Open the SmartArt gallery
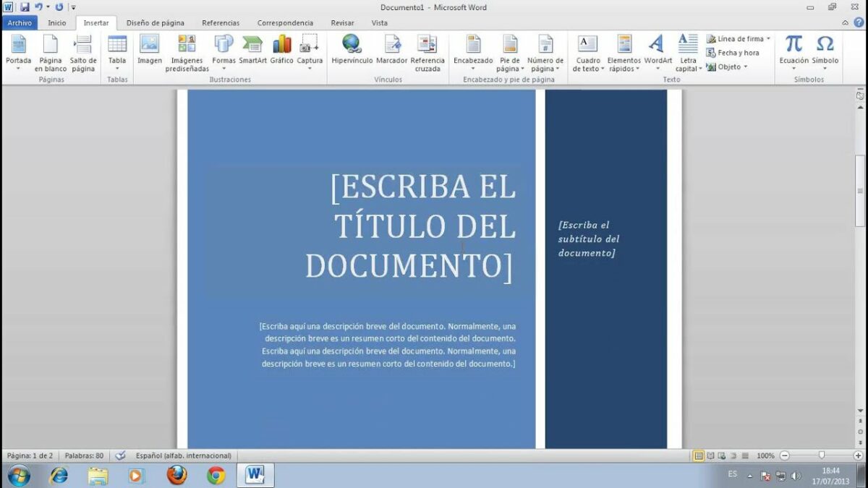Viewport: 868px width, 488px height. coord(252,46)
